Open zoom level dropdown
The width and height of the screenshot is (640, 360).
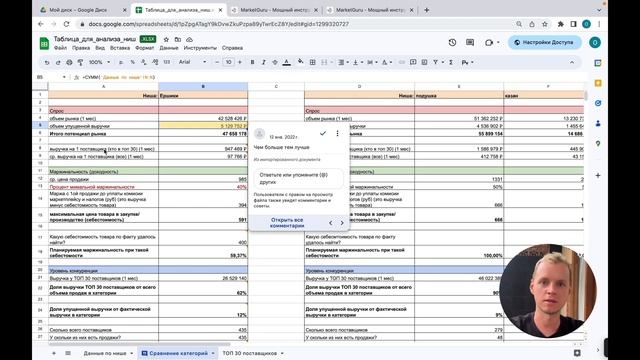100,62
